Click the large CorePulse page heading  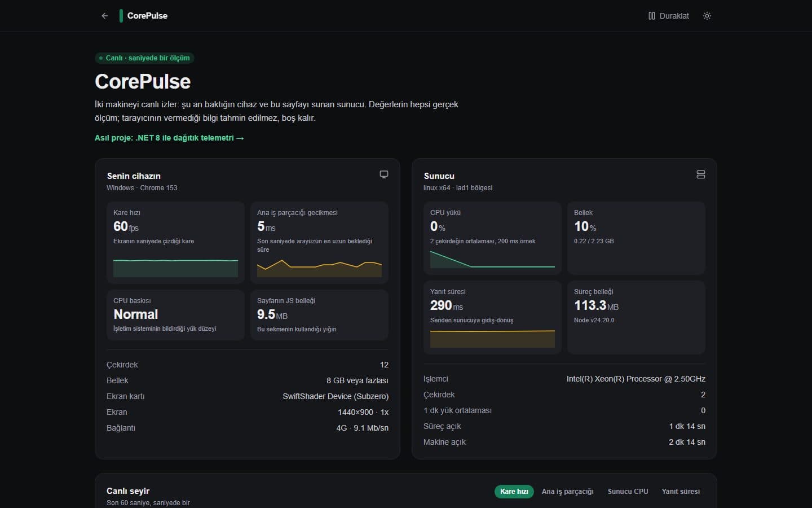point(143,81)
